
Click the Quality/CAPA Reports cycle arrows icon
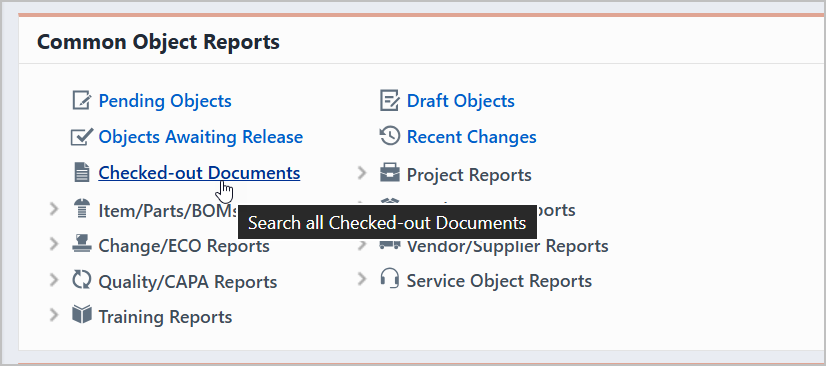tap(82, 280)
